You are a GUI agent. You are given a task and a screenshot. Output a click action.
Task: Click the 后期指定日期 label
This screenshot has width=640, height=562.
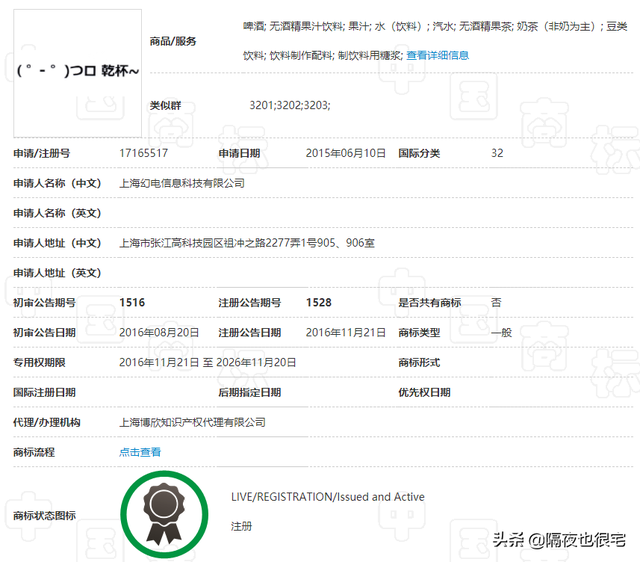[250, 393]
